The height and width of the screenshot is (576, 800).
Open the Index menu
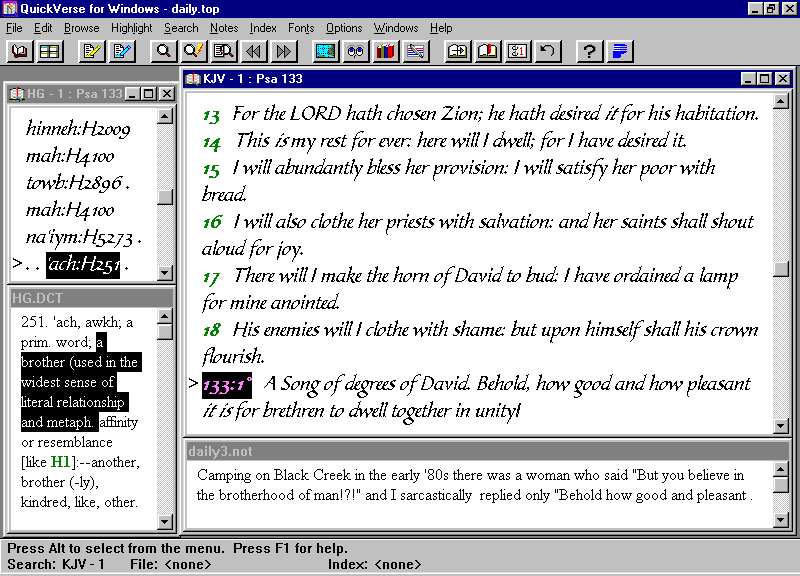(x=263, y=28)
